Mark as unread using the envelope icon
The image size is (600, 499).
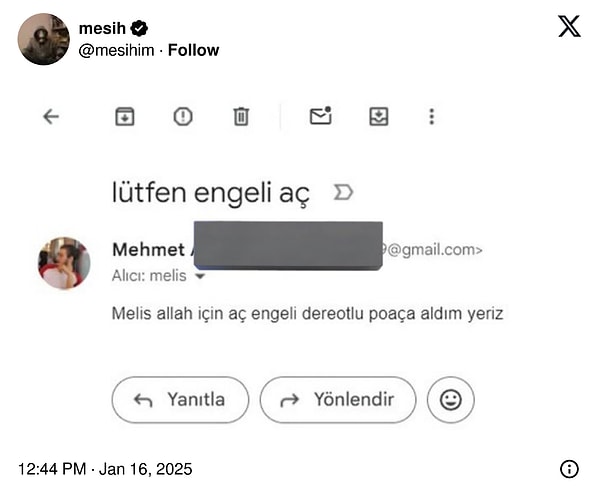tap(321, 116)
